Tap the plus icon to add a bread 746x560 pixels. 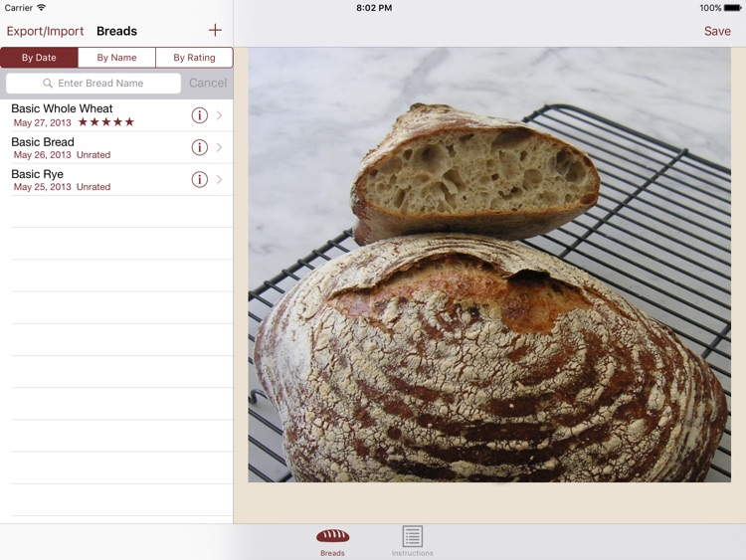tap(215, 31)
